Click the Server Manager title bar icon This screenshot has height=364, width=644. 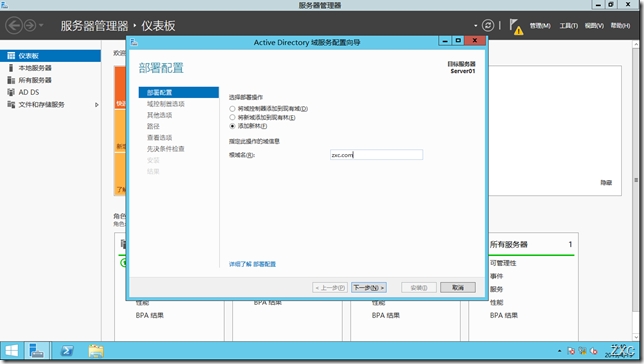click(x=5, y=5)
